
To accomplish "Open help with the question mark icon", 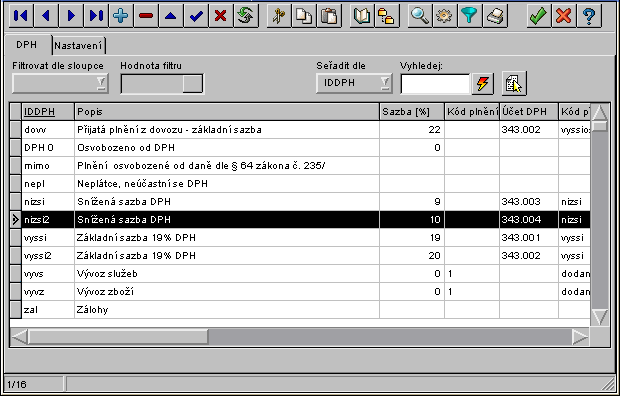I will (x=589, y=16).
